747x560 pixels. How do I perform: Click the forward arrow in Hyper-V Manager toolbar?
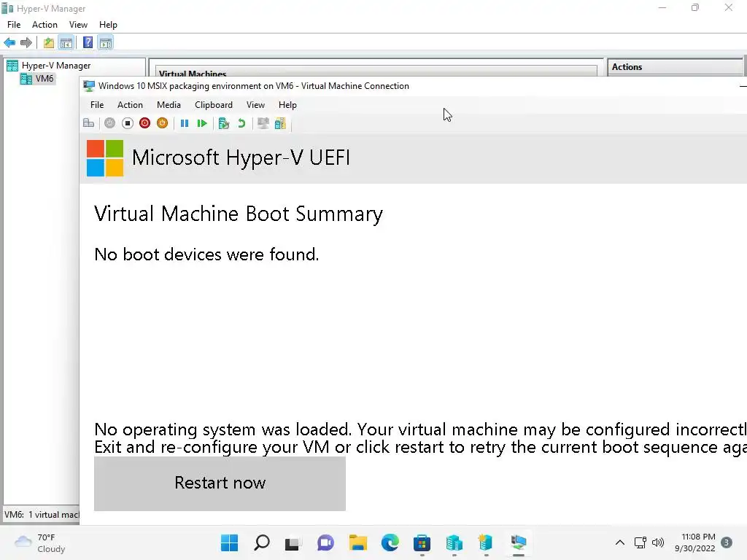pos(26,43)
